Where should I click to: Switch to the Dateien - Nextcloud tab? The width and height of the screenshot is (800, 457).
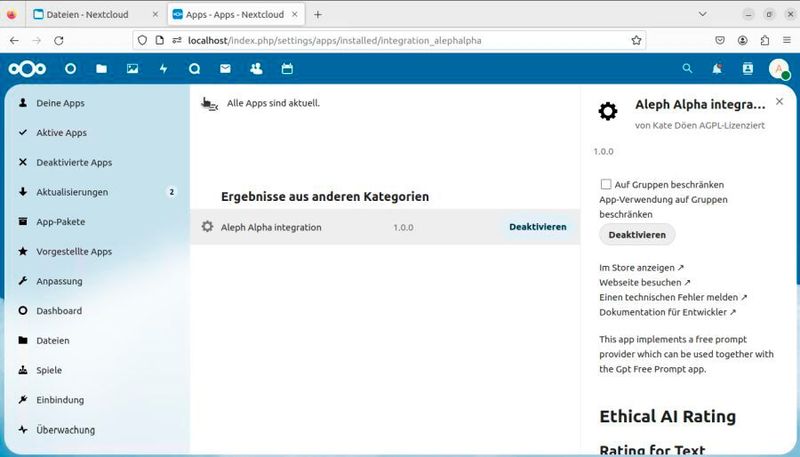coord(96,14)
